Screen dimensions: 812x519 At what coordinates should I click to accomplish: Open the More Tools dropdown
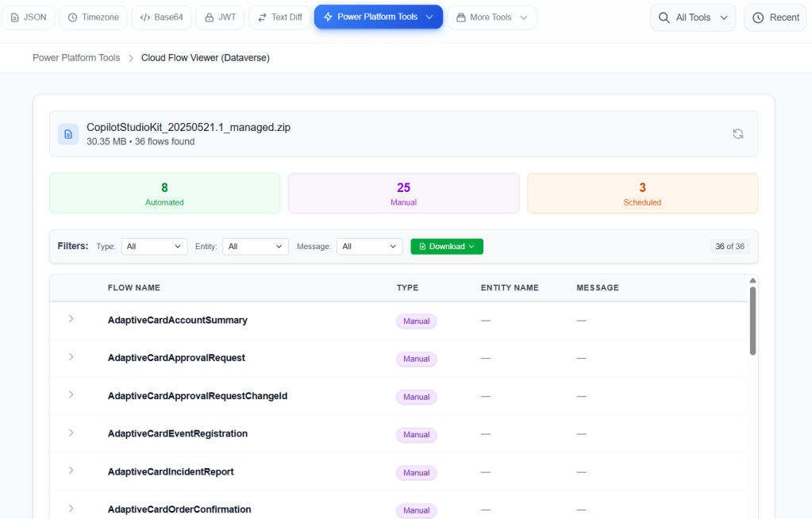pos(491,17)
